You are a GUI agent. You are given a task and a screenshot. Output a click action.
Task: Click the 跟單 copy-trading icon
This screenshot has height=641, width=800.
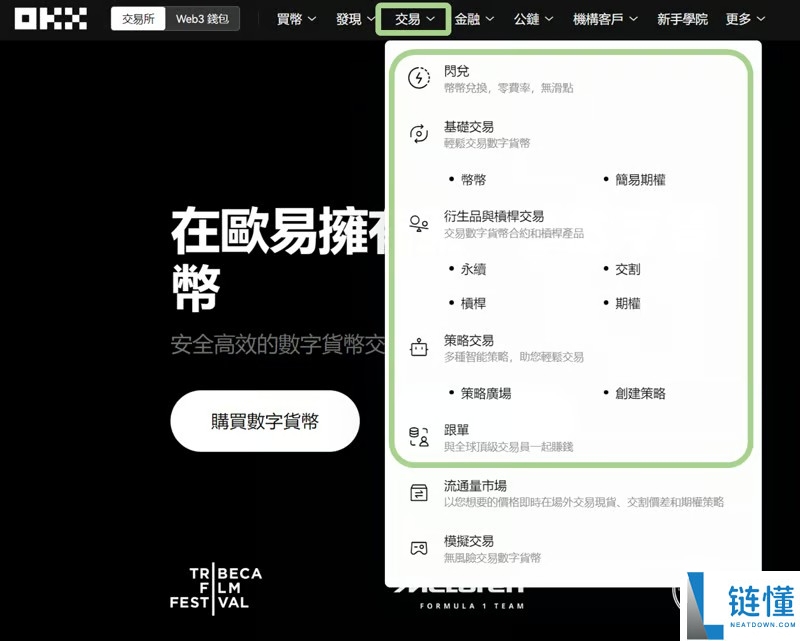[419, 437]
